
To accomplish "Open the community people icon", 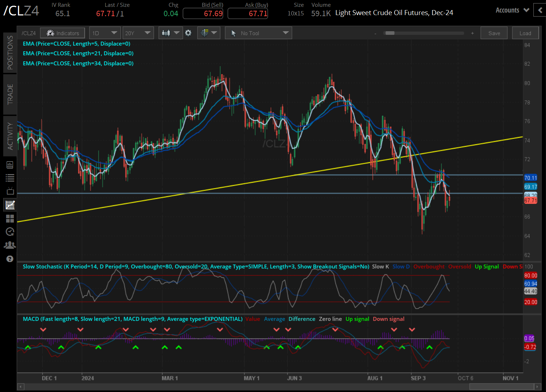I will [x=10, y=245].
